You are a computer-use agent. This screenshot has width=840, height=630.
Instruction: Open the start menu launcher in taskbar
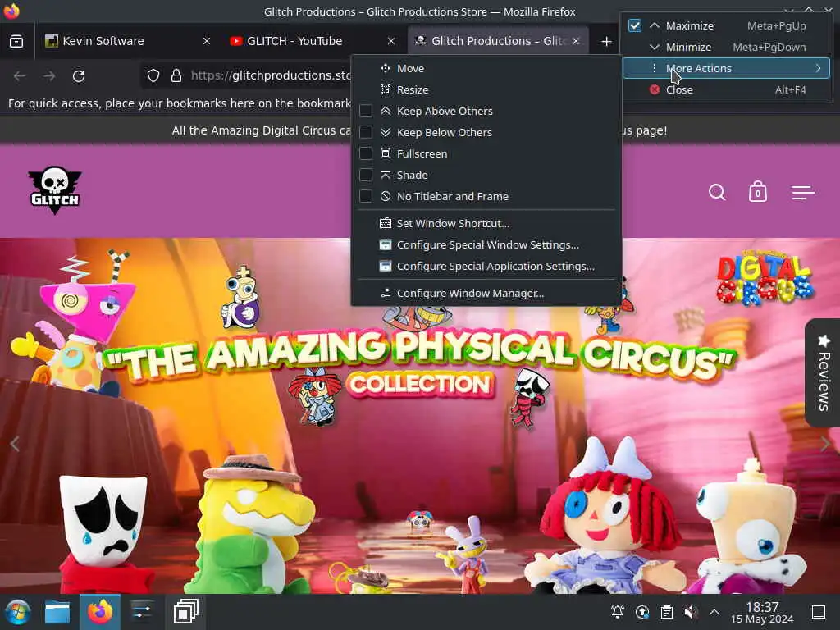18,612
